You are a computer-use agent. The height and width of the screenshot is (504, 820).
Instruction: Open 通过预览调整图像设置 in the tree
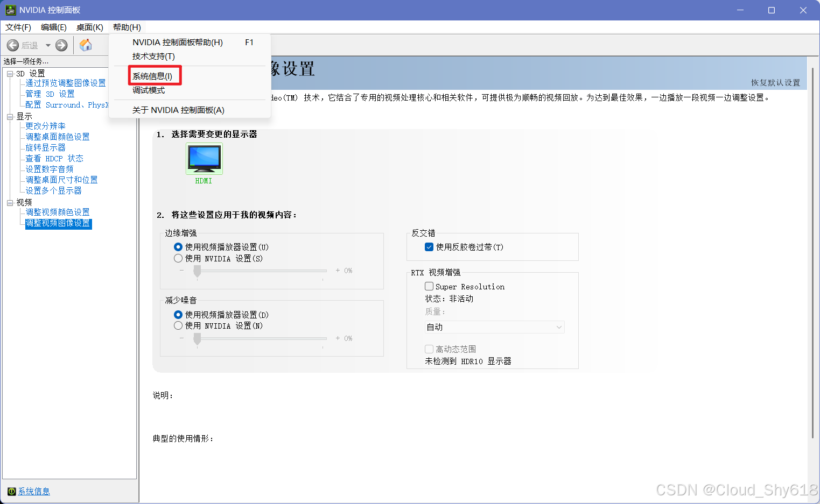tap(66, 83)
